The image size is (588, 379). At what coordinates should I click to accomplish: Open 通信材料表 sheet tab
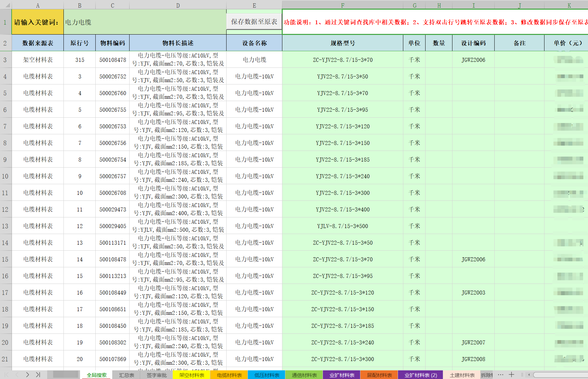click(x=304, y=375)
